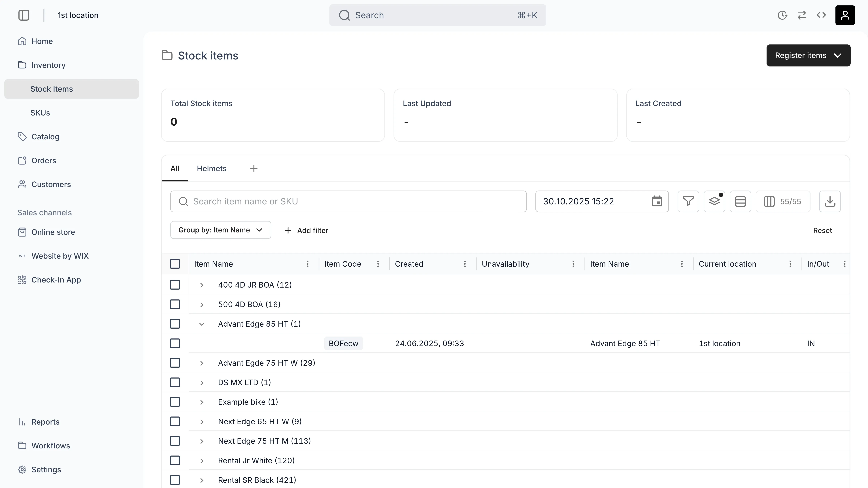This screenshot has height=488, width=868.
Task: Collapse the Advant Edge 85 HT group
Action: (x=202, y=324)
